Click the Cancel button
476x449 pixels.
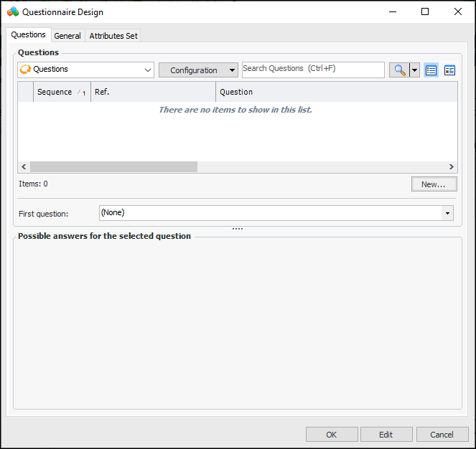tap(442, 435)
